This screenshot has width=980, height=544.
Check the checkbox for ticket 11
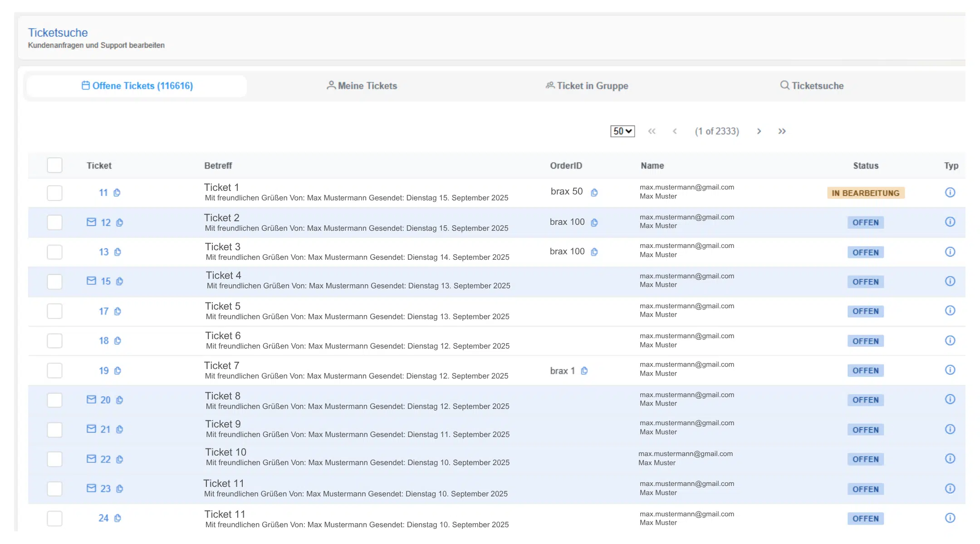click(54, 193)
